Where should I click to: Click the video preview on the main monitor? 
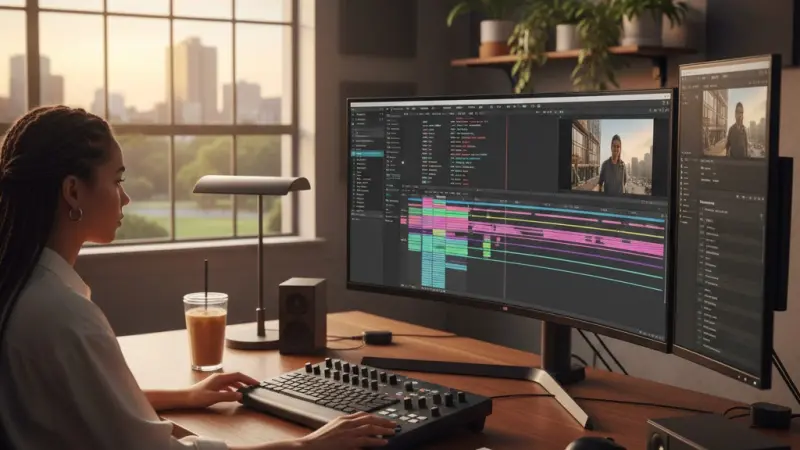612,157
